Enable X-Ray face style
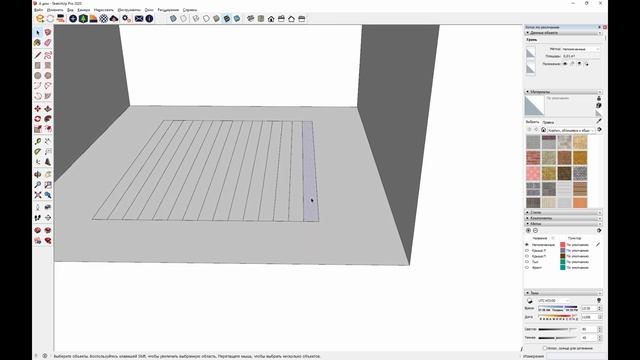The height and width of the screenshot is (360, 640). tap(173, 19)
